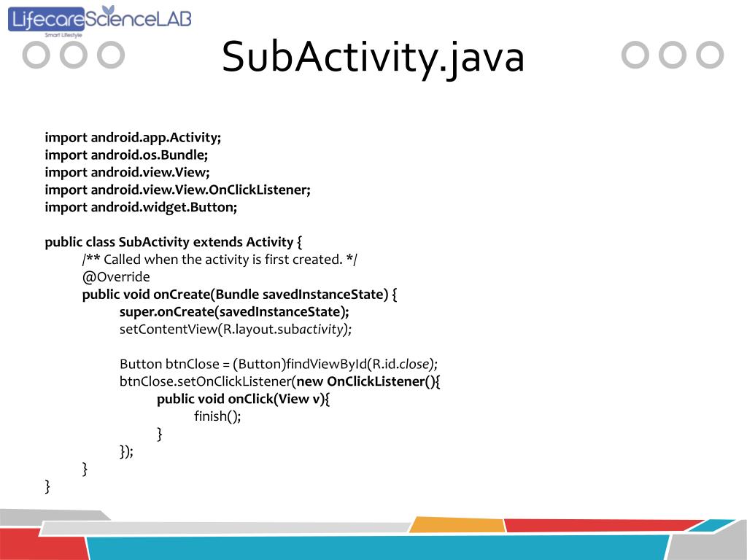The image size is (747, 560).
Task: Click the 'Button btnClose = (Button)findViewById' line
Action: pos(279,365)
